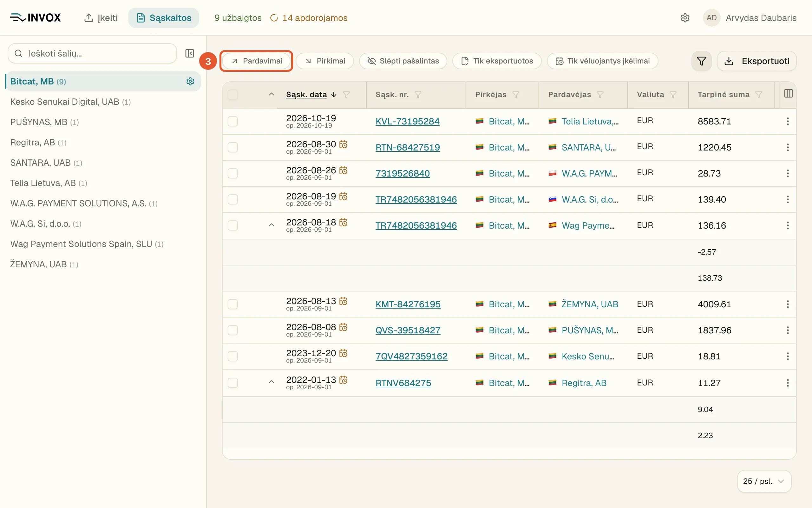This screenshot has width=812, height=508.
Task: Check the KMT-84276195 row checkbox
Action: [233, 304]
